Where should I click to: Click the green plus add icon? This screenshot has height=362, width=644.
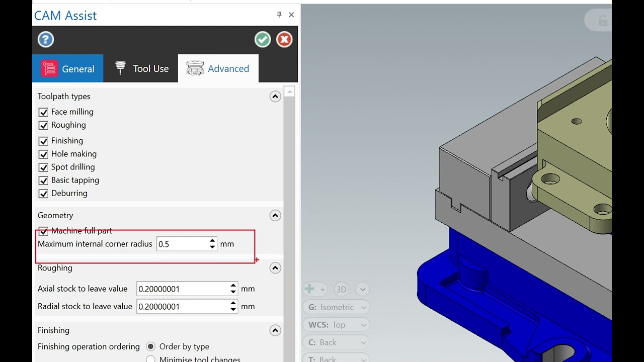pyautogui.click(x=309, y=289)
